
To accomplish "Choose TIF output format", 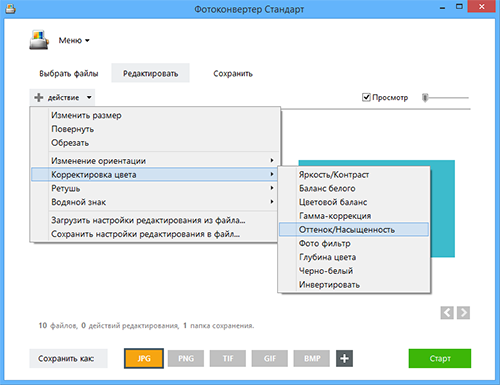I will 228,358.
